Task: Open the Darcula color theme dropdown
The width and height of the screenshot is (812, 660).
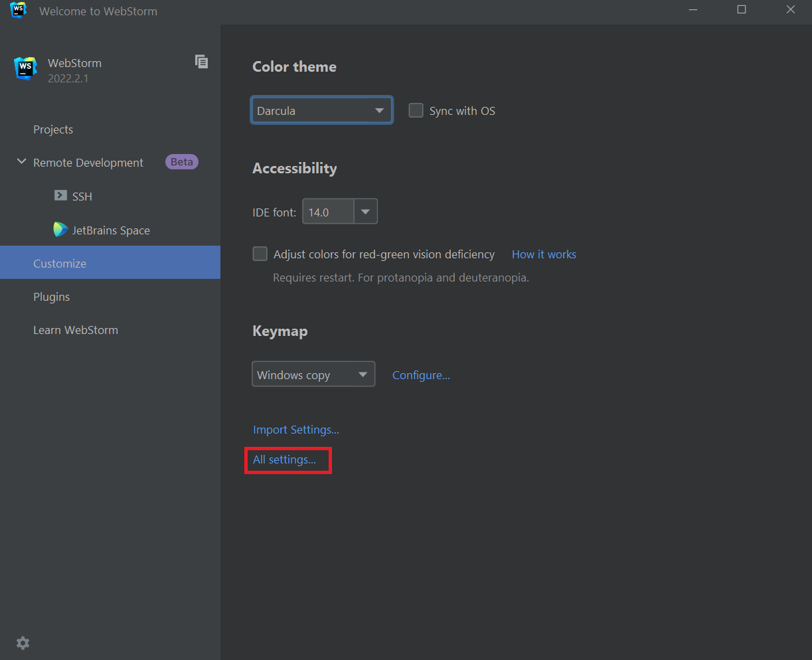Action: pos(321,110)
